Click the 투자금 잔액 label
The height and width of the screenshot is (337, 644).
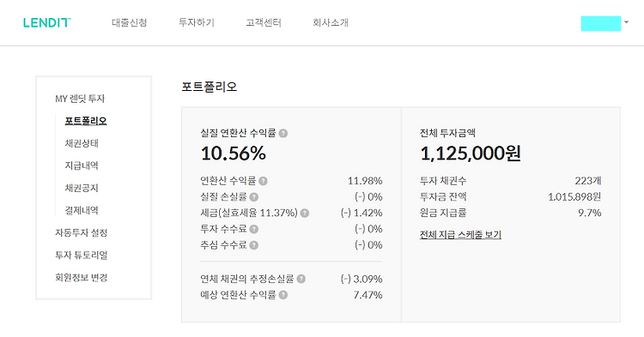point(443,196)
